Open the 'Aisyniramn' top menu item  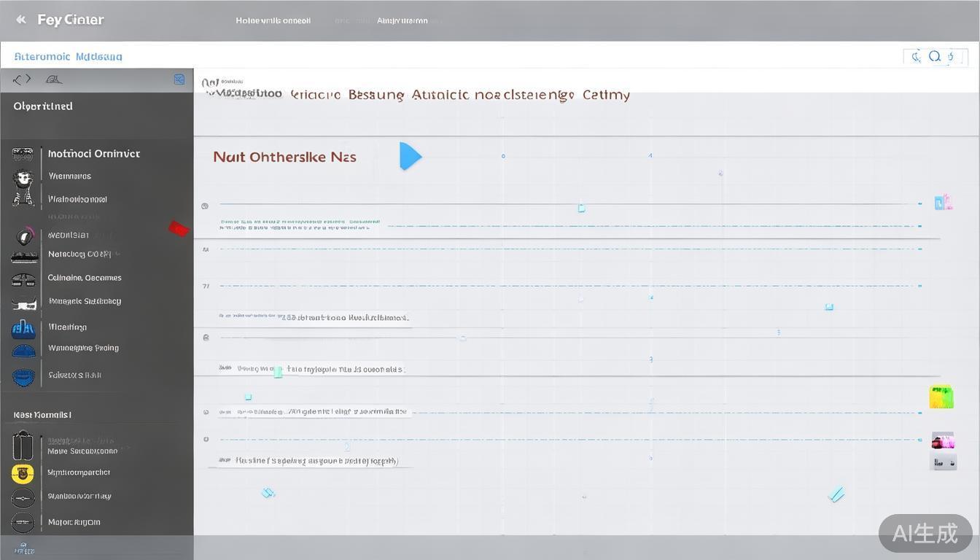[x=402, y=20]
